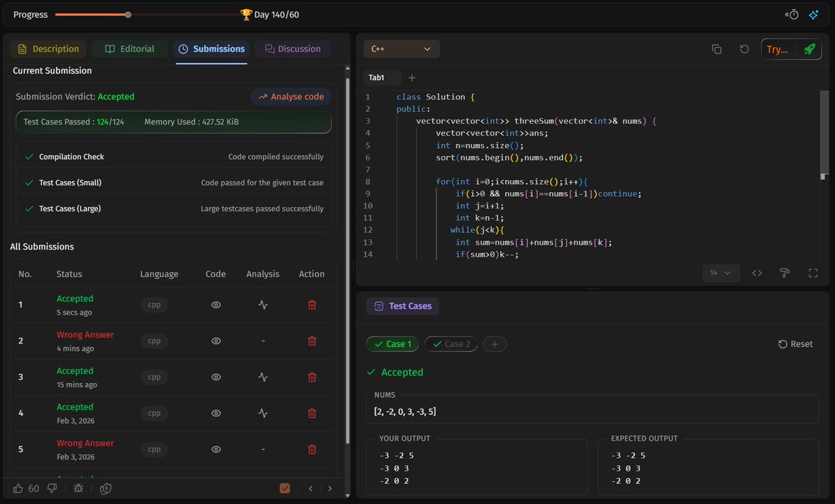Run code using the Try button
The width and height of the screenshot is (835, 504).
pos(777,49)
